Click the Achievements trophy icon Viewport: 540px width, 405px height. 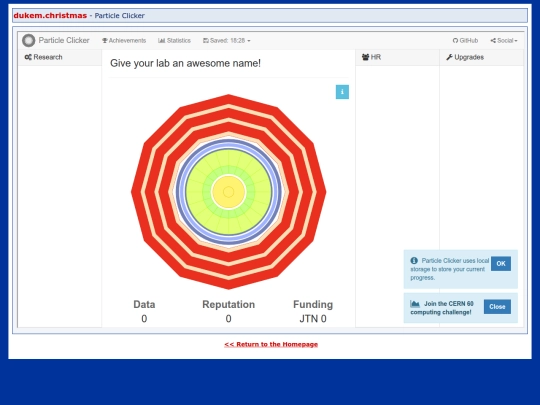(105, 41)
